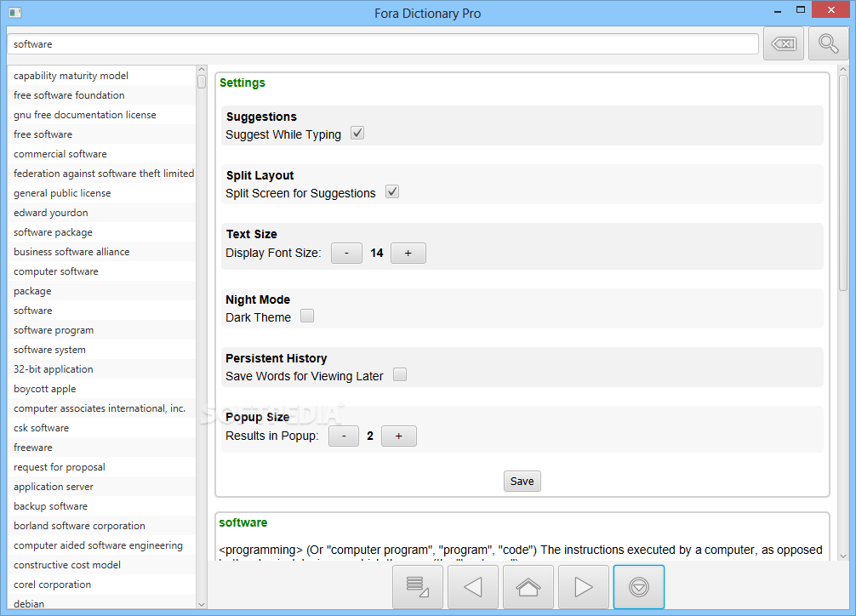
Task: Open 'corel corporation' entry
Action: [x=101, y=585]
